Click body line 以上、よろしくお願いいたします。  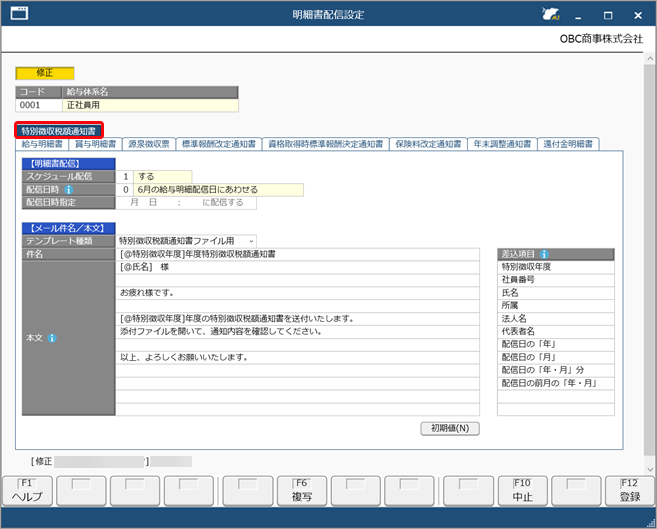(x=297, y=358)
